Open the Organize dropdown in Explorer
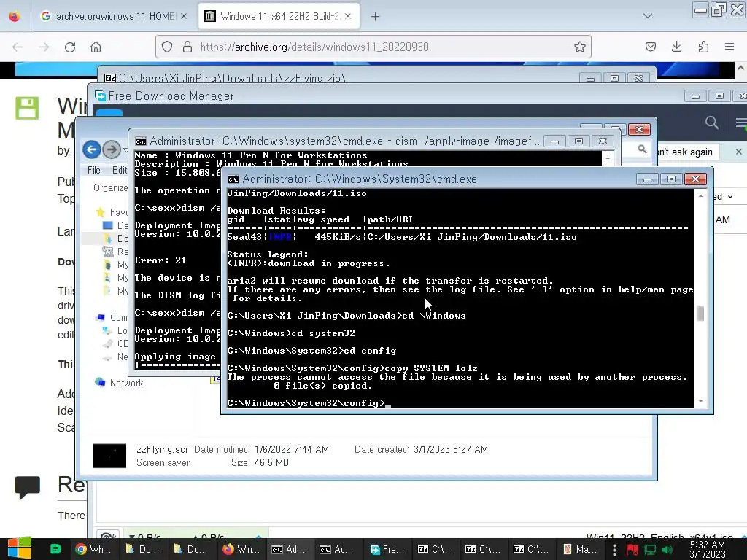The height and width of the screenshot is (560, 747). 111,187
